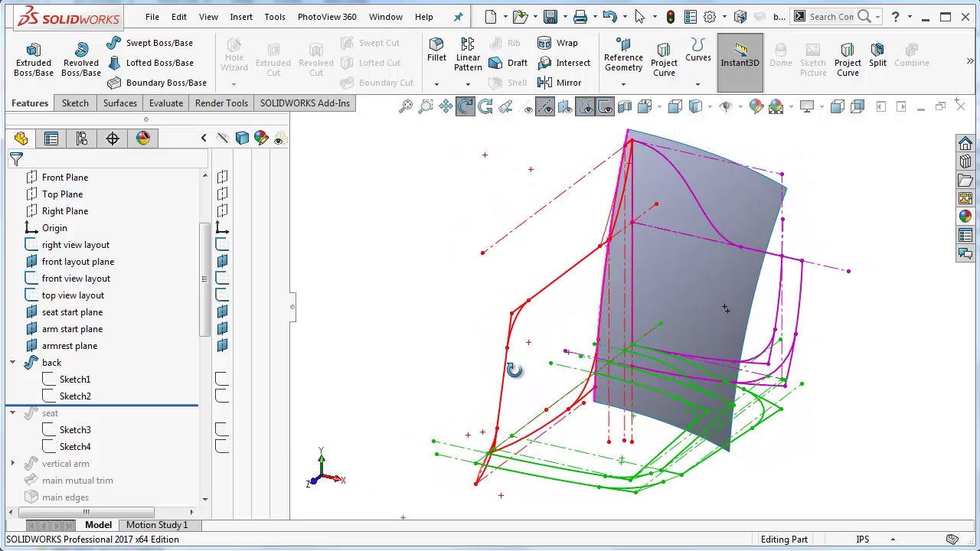Toggle visibility of front layout plane
This screenshot has height=551, width=980.
pos(222,261)
